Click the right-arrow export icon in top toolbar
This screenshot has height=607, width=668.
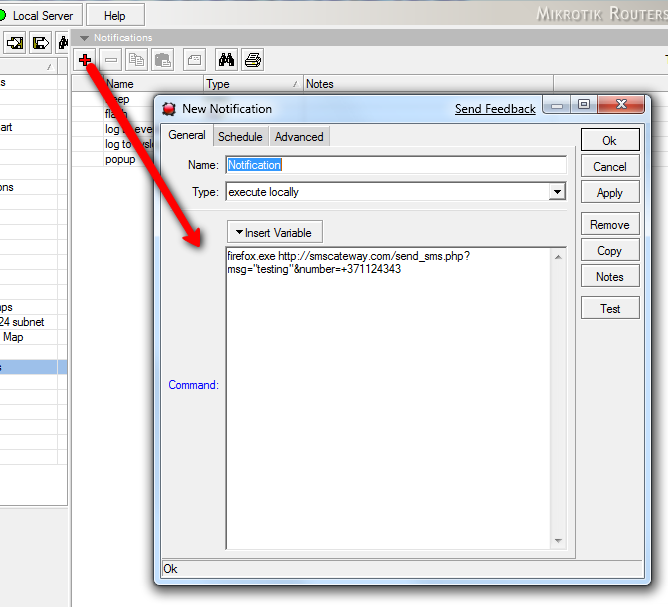(x=40, y=43)
